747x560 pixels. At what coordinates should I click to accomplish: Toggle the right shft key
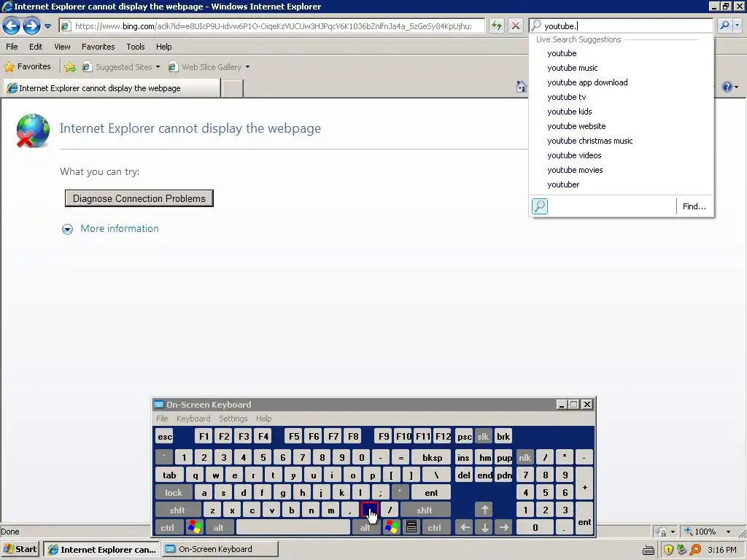[x=425, y=510]
